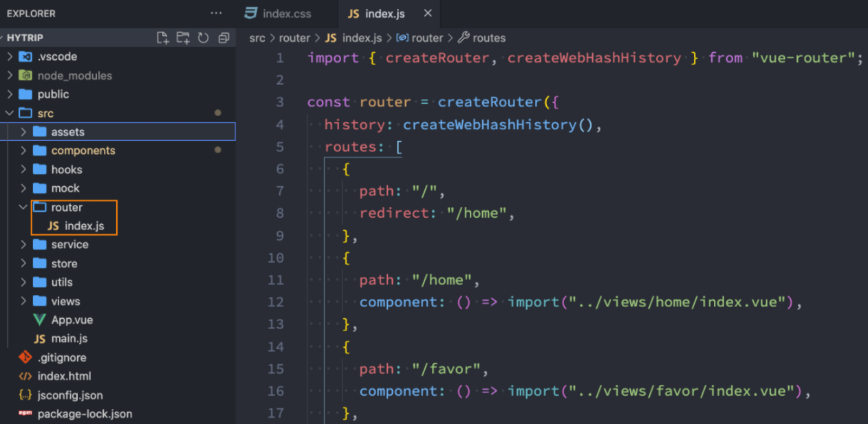The width and height of the screenshot is (868, 424).
Task: Click the mock folder icon
Action: [x=39, y=188]
